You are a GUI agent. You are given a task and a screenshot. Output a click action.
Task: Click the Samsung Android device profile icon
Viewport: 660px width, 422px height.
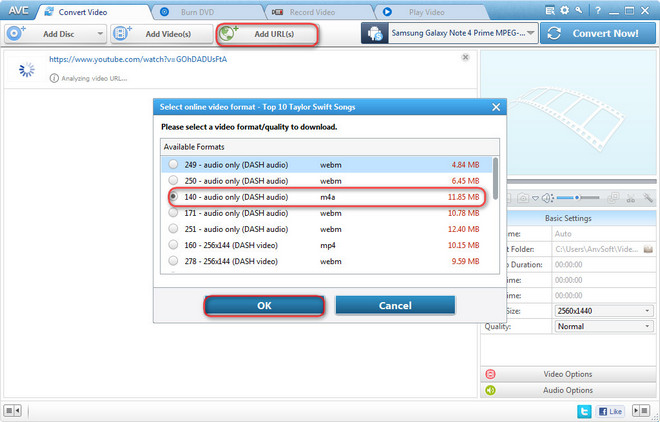click(375, 33)
